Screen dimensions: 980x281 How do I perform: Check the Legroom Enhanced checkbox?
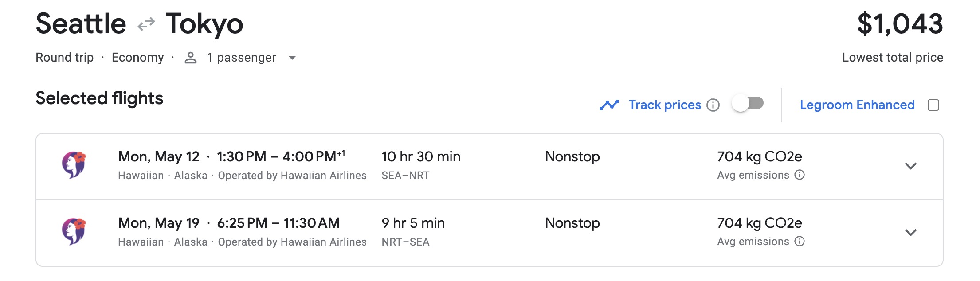pyautogui.click(x=935, y=105)
